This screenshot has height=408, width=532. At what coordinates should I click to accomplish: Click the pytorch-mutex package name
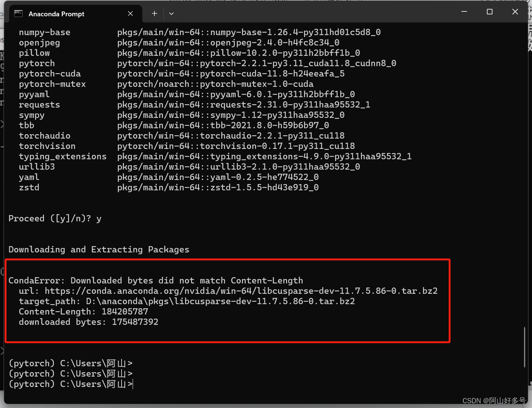[52, 84]
